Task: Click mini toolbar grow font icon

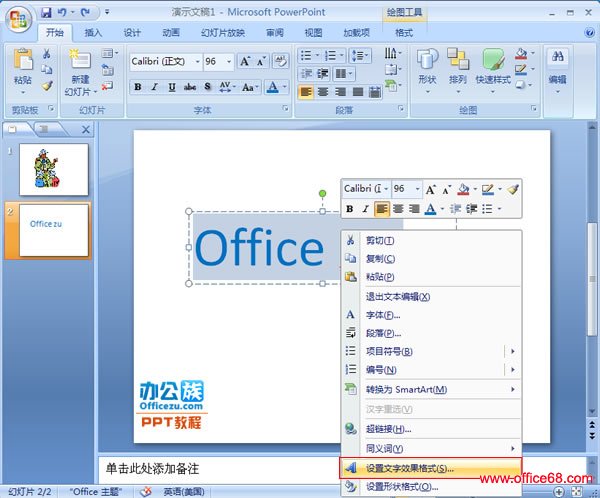Action: pyautogui.click(x=430, y=189)
